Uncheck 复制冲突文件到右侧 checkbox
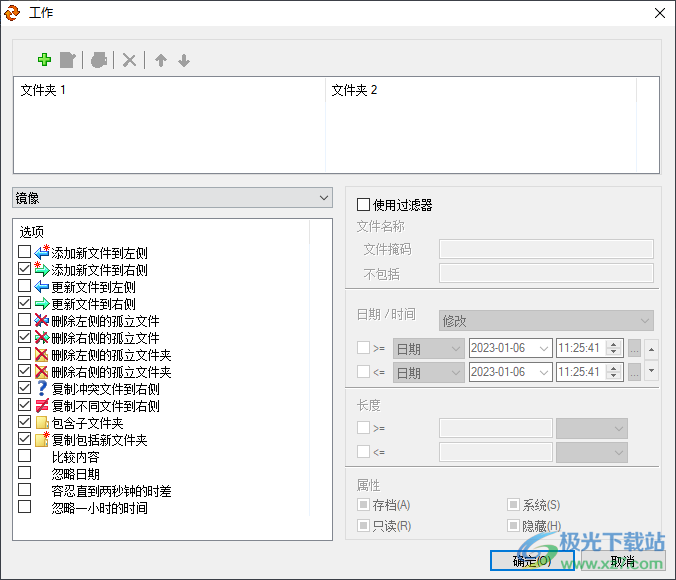676x580 pixels. click(25, 388)
